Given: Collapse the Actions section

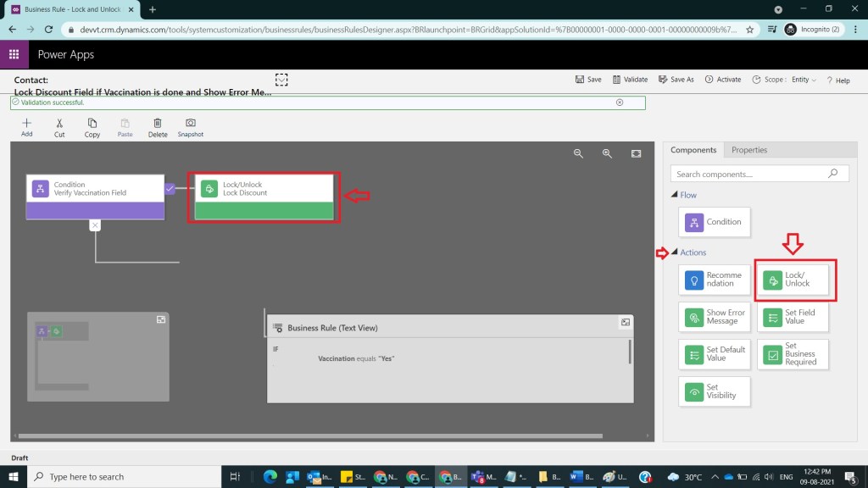Looking at the screenshot, I should (x=675, y=252).
